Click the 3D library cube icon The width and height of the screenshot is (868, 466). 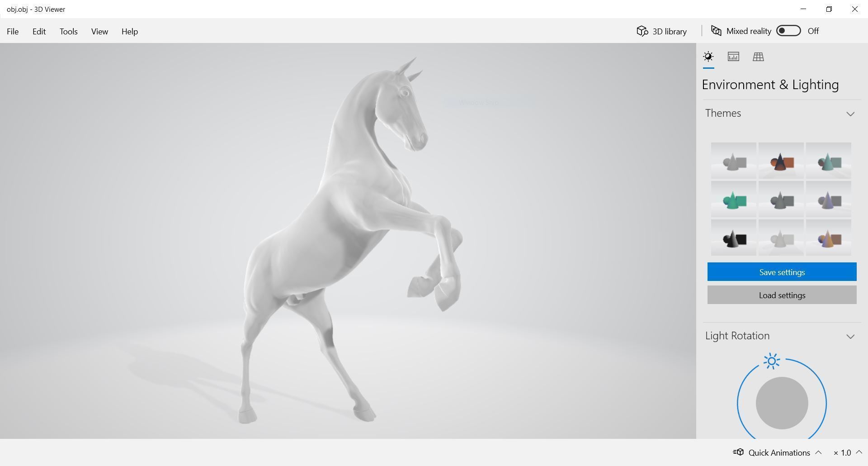pos(642,31)
